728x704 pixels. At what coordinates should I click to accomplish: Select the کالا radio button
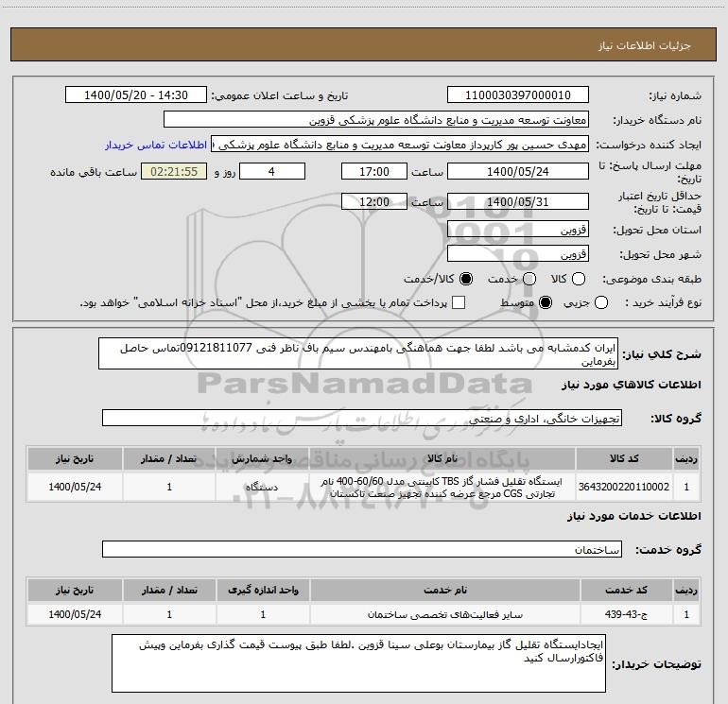[579, 279]
